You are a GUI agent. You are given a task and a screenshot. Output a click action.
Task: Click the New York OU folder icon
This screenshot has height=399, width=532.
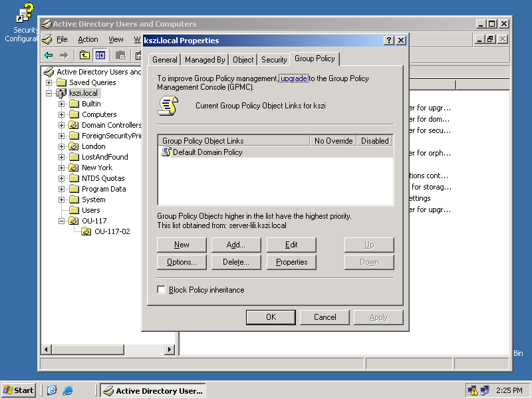coord(74,168)
